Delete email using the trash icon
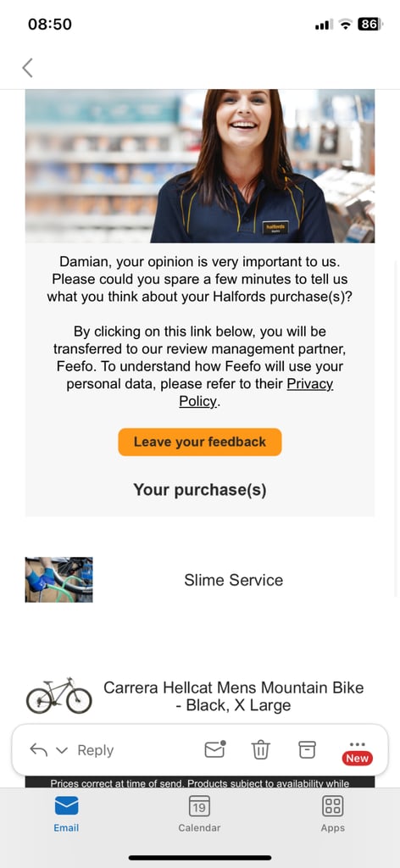Image resolution: width=400 pixels, height=868 pixels. 260,749
